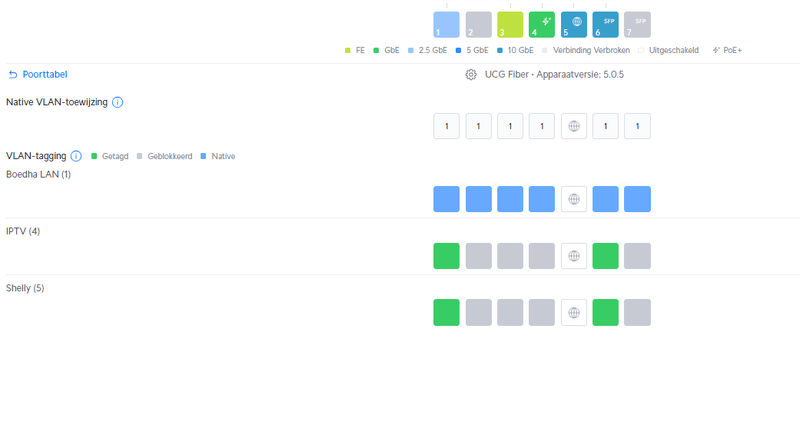This screenshot has width=800, height=422.
Task: Toggle IPTV blocked state on port 7
Action: tap(637, 256)
